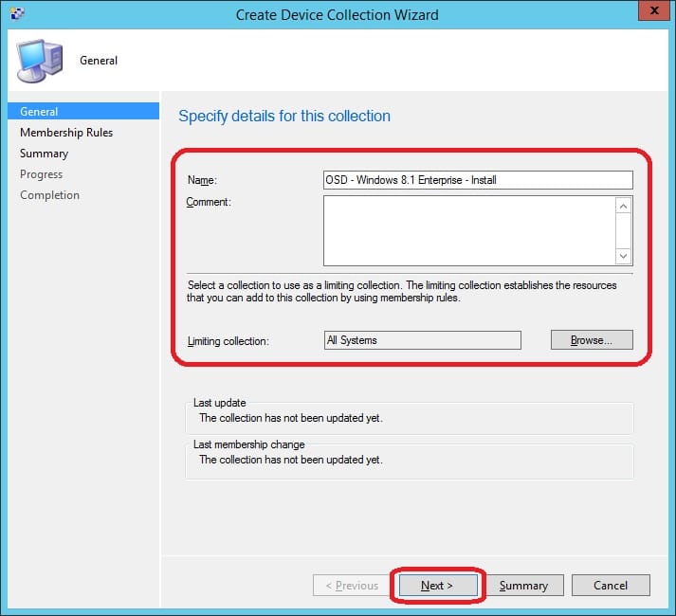Click the disabled Previous button
Viewport: 676px width, 616px height.
(x=352, y=586)
